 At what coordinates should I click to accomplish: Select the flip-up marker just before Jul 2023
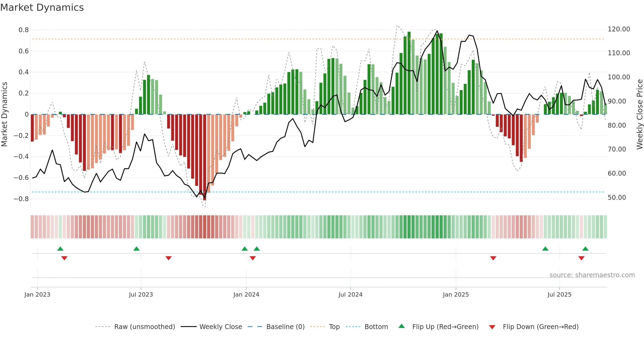[137, 249]
